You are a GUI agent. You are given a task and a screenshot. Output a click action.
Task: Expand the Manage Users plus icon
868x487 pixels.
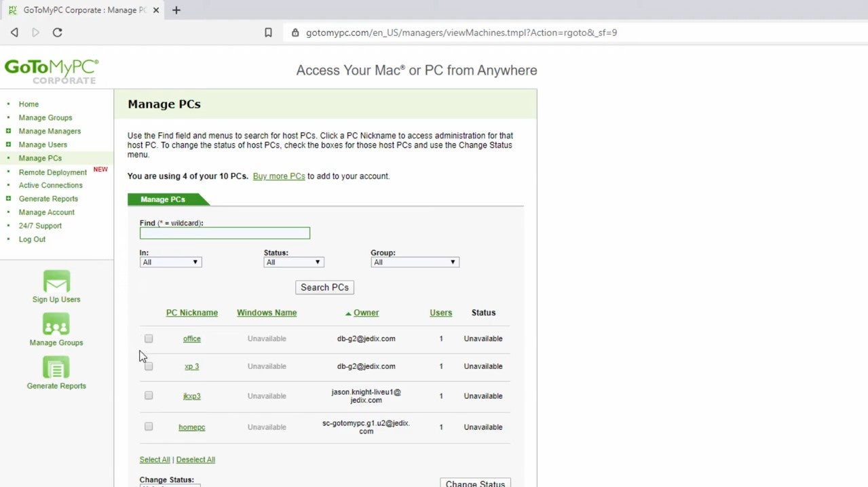pyautogui.click(x=8, y=144)
